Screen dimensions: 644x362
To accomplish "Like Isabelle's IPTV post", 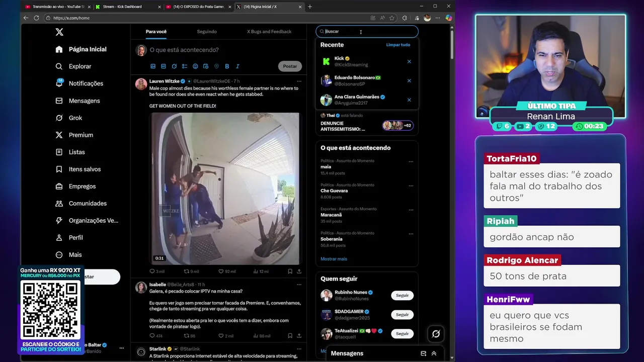I will tap(226, 336).
